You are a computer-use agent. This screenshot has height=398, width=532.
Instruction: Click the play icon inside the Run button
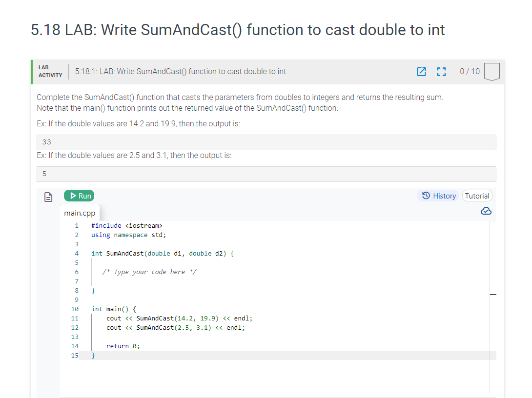72,196
